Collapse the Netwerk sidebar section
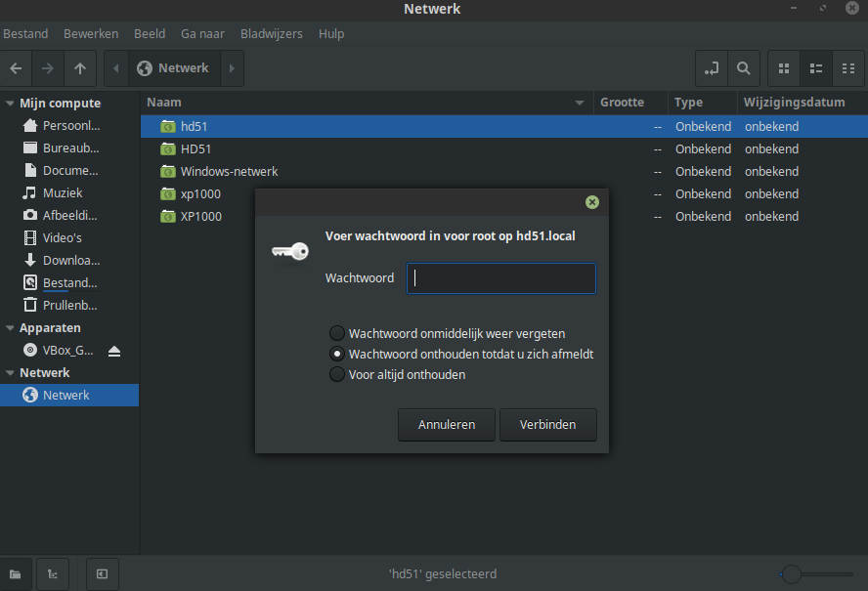This screenshot has width=868, height=591. pyautogui.click(x=10, y=373)
